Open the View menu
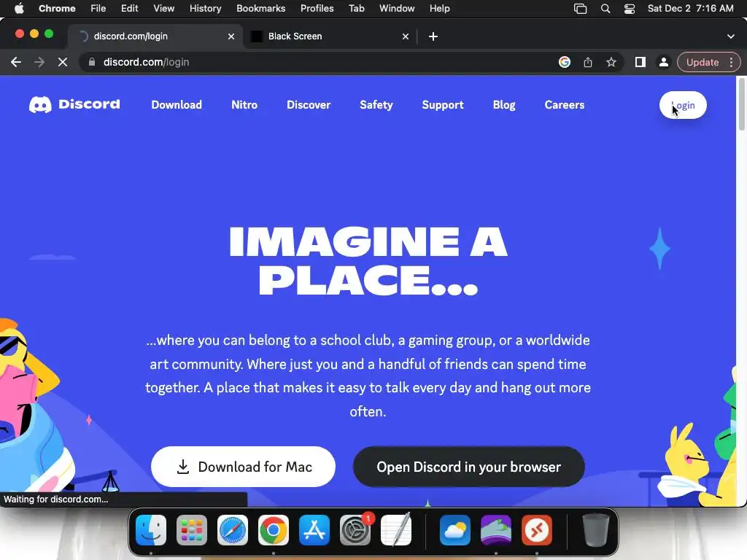The image size is (747, 560). (x=163, y=8)
